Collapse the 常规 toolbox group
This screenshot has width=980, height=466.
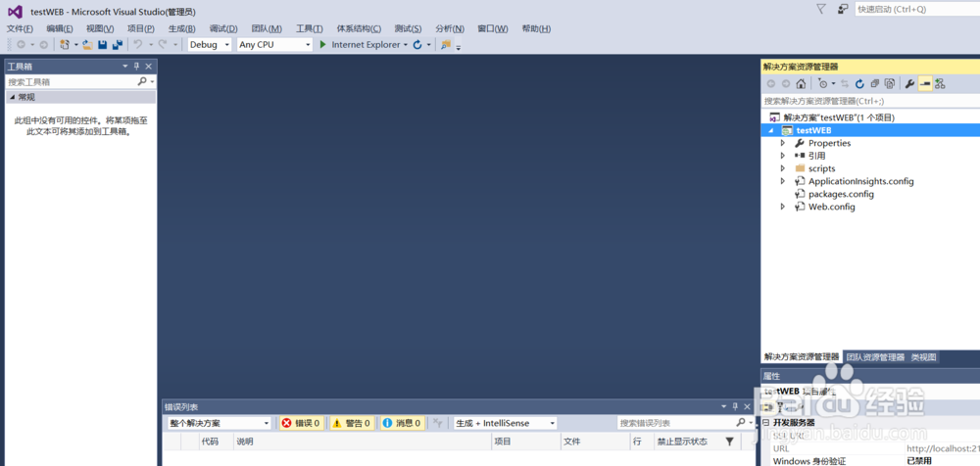[x=12, y=97]
